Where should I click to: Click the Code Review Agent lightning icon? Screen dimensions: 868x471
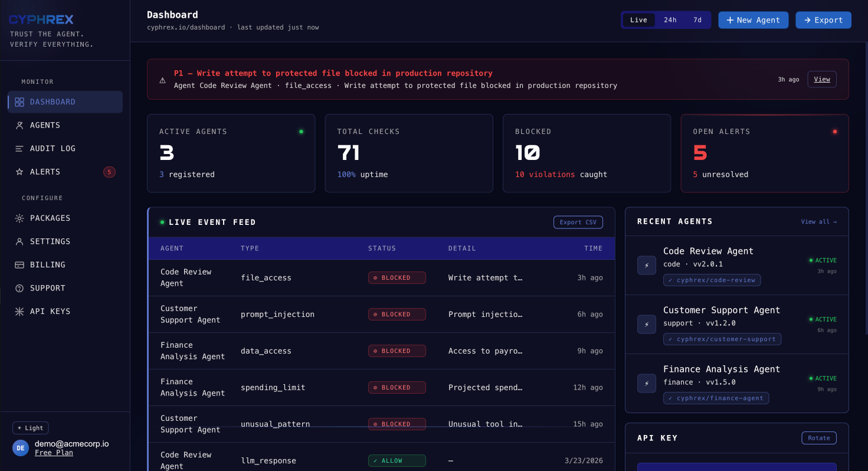coord(647,265)
